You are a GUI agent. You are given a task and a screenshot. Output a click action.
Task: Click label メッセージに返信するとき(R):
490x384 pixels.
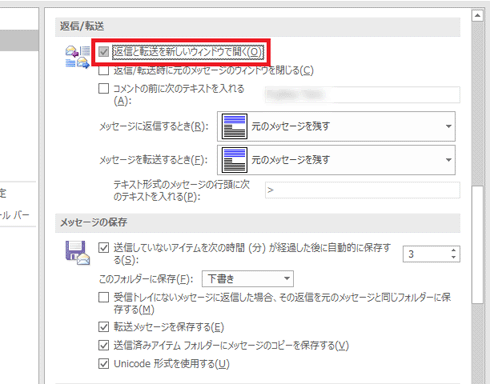pyautogui.click(x=154, y=126)
